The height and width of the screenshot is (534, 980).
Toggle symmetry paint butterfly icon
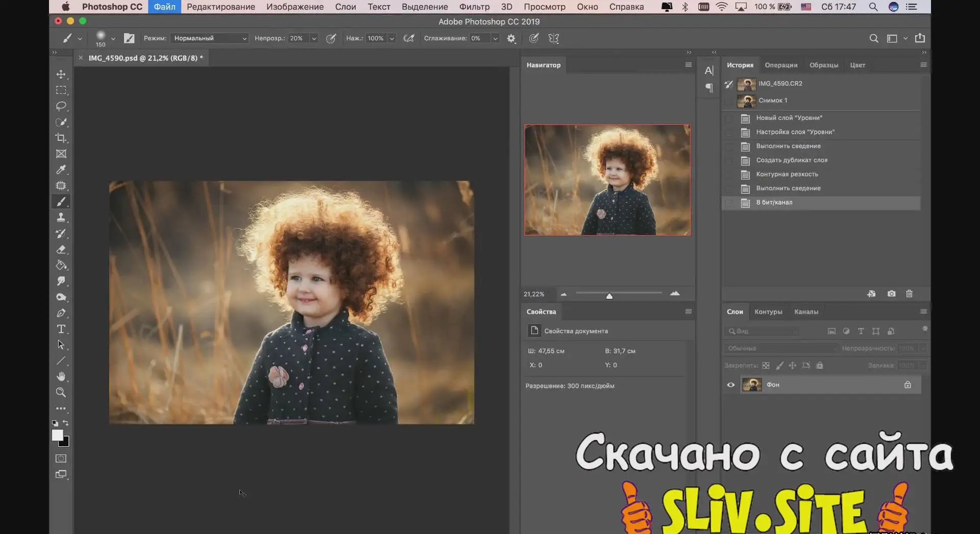tap(554, 38)
